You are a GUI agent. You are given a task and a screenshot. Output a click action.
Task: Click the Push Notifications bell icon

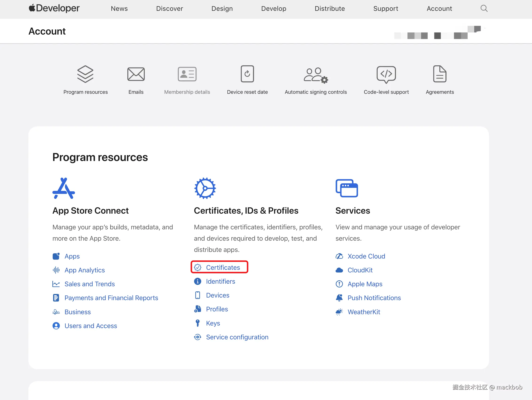tap(339, 298)
